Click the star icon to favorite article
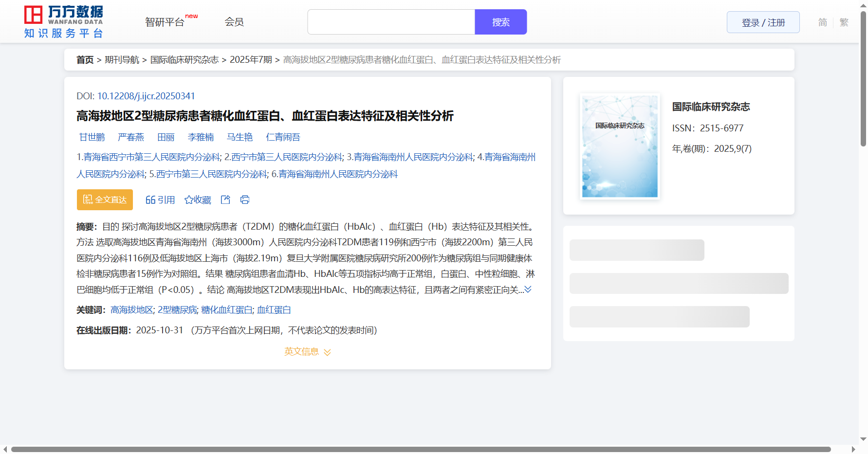Viewport: 868px width, 454px height. [x=198, y=200]
